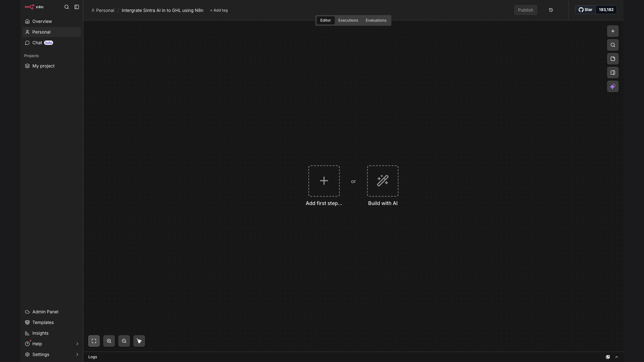Click the Settings gear icon
This screenshot has width=644, height=362.
[x=28, y=355]
